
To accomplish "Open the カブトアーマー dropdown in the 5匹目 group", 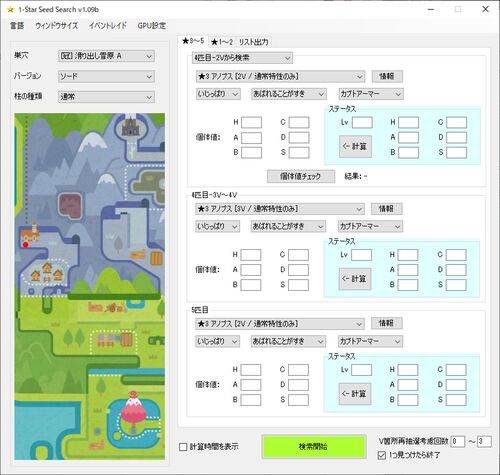I will (x=370, y=341).
